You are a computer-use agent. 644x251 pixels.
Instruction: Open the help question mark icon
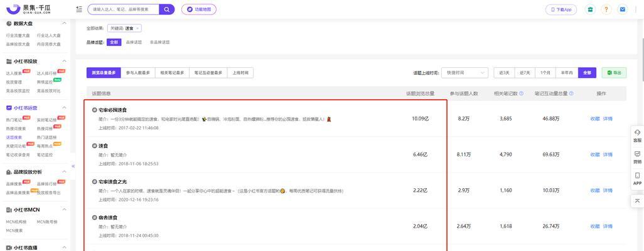(606, 9)
